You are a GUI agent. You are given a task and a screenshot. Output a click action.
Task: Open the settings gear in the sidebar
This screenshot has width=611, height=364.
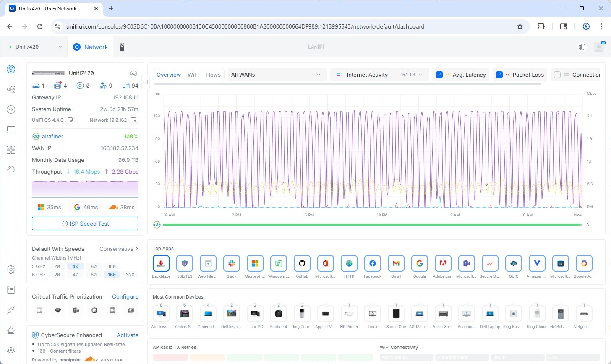coord(11,270)
